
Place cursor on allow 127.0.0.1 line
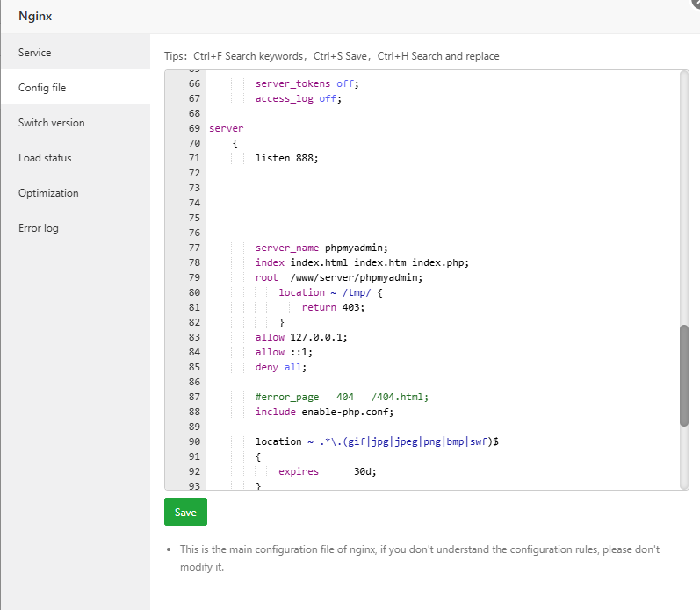(299, 337)
